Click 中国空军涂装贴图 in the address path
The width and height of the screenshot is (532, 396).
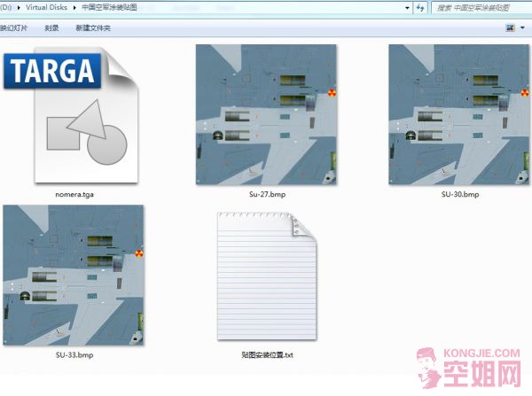[109, 7]
